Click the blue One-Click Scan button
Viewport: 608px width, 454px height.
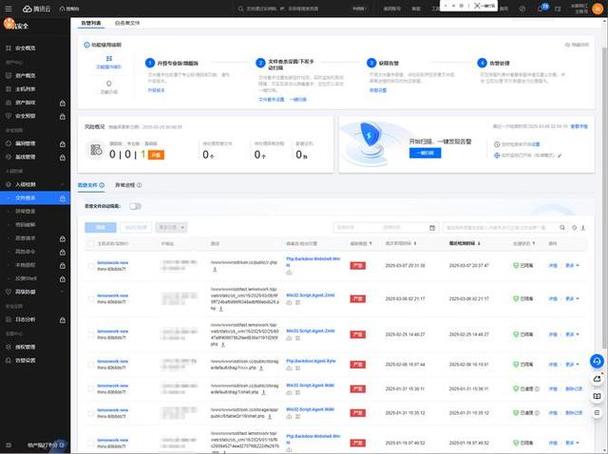pos(425,153)
